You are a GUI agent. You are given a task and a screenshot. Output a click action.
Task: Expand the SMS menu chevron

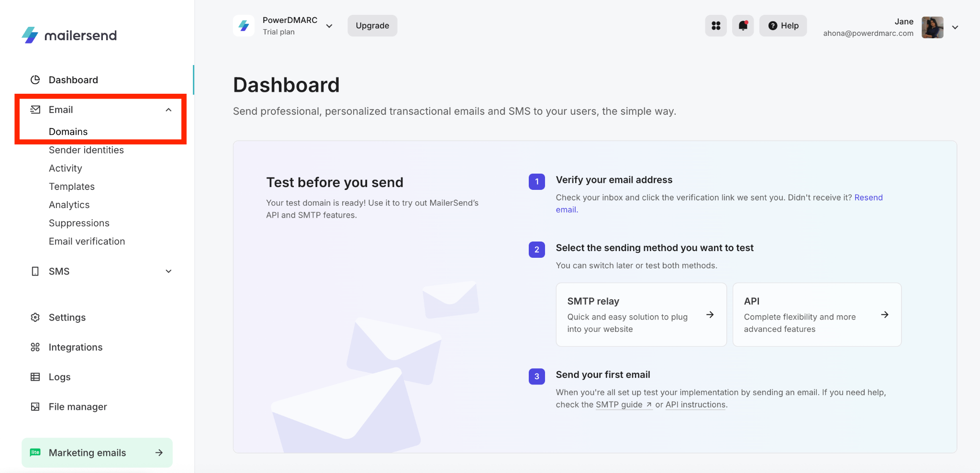point(168,271)
